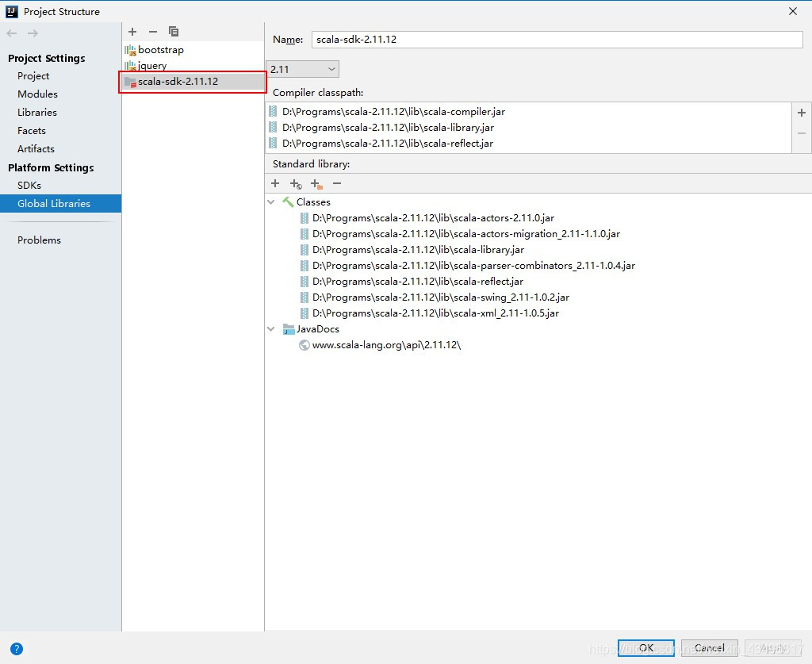Image resolution: width=812 pixels, height=664 pixels.
Task: Click the globe icon beside scala-lang.org URL
Action: 304,345
